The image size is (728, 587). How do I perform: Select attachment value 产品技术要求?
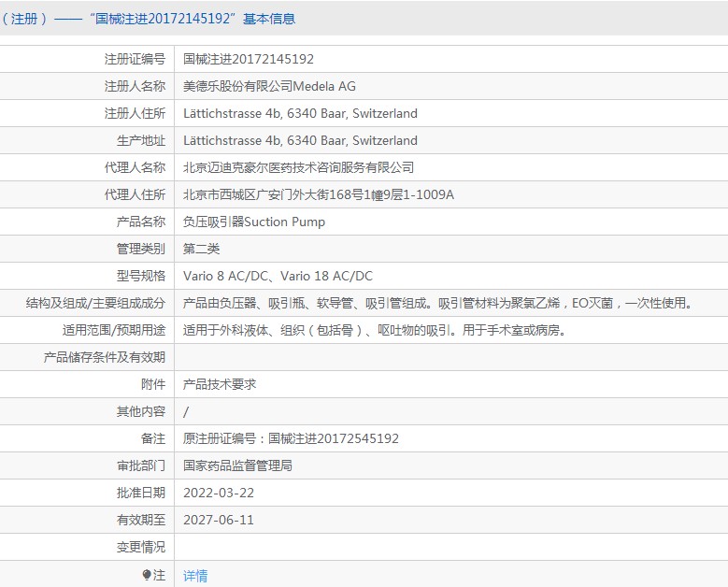click(x=220, y=384)
